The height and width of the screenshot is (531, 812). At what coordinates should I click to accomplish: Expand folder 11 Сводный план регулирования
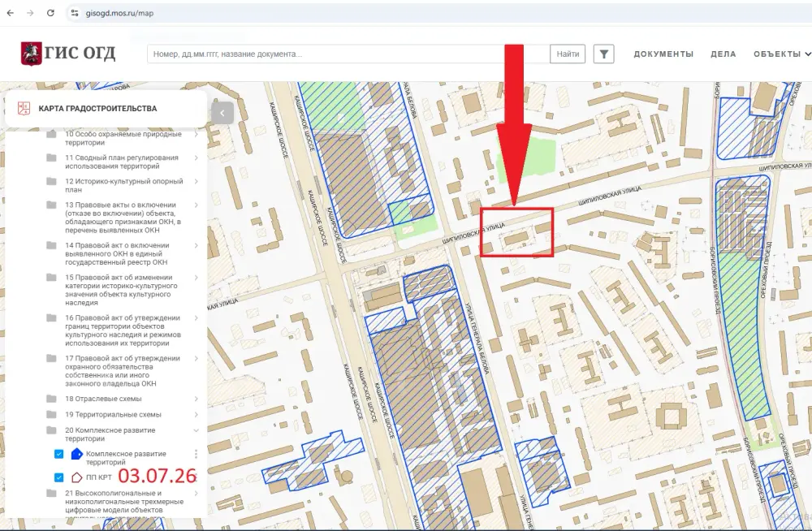(197, 158)
